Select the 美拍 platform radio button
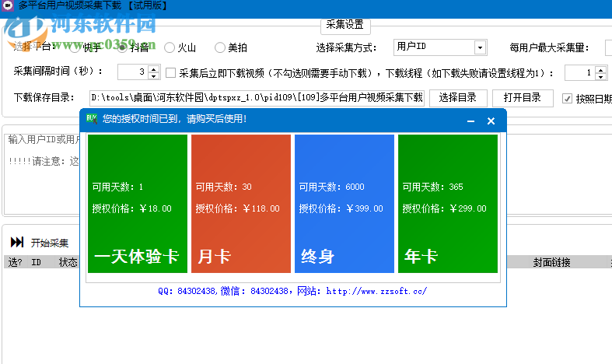 point(220,47)
